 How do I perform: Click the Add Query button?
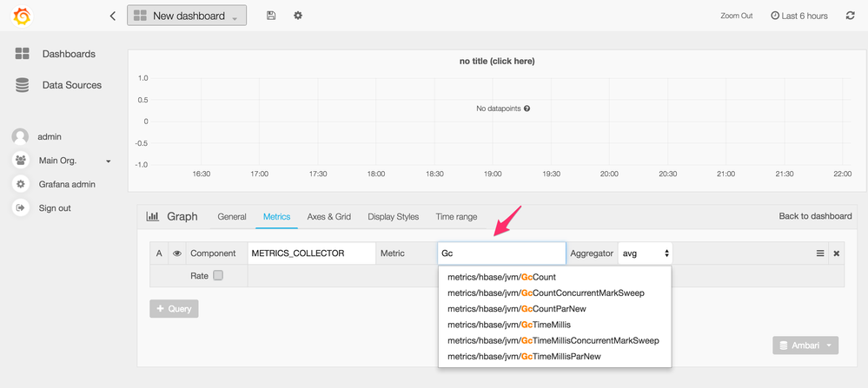point(174,308)
